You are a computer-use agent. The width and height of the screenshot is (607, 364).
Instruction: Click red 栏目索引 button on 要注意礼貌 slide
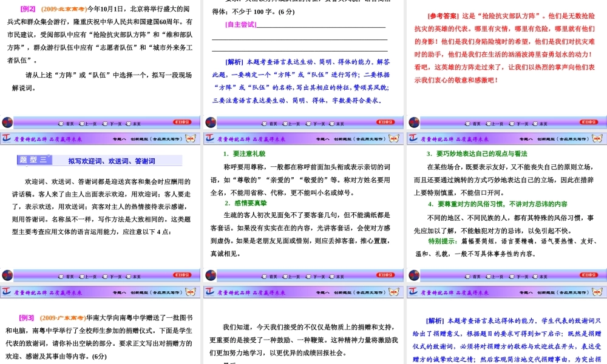coord(385,275)
